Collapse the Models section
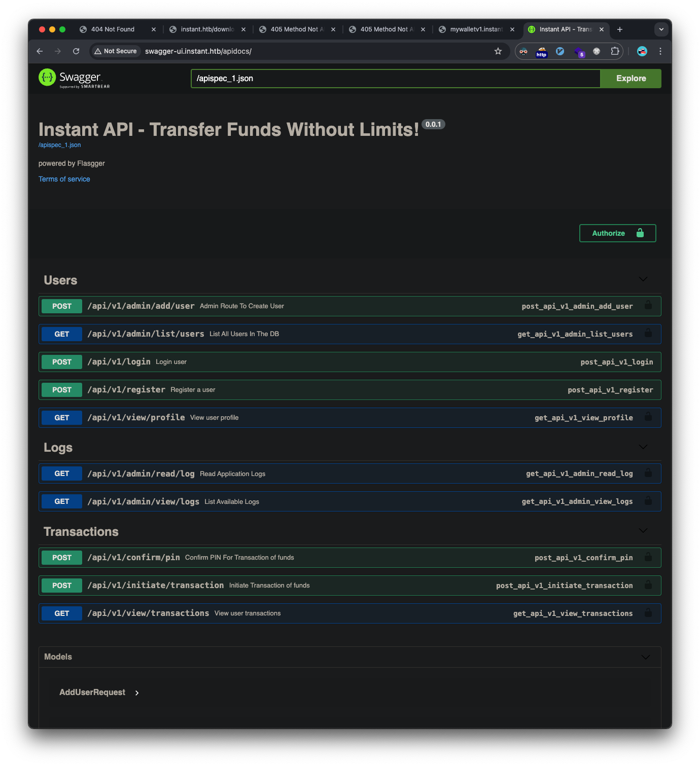700x766 pixels. 645,657
